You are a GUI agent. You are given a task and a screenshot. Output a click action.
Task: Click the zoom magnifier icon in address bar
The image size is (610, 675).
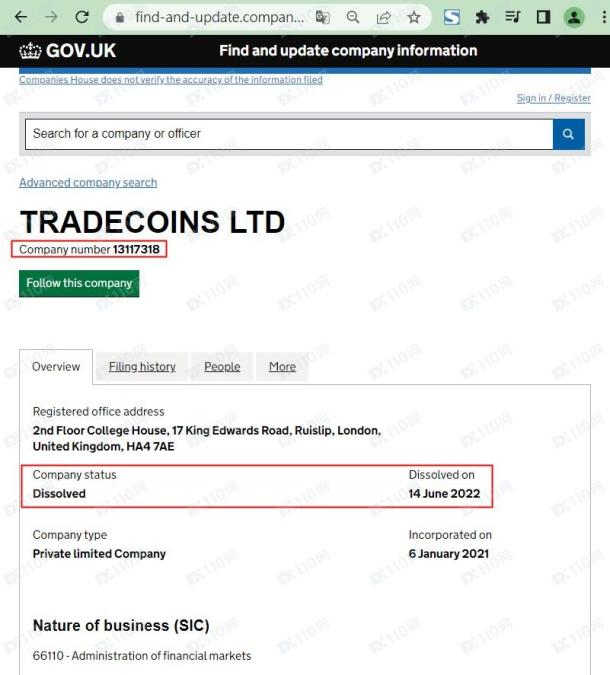pyautogui.click(x=353, y=17)
